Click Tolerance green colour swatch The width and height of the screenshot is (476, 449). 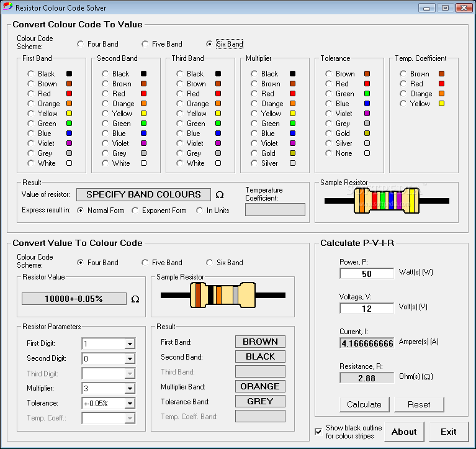coord(367,94)
